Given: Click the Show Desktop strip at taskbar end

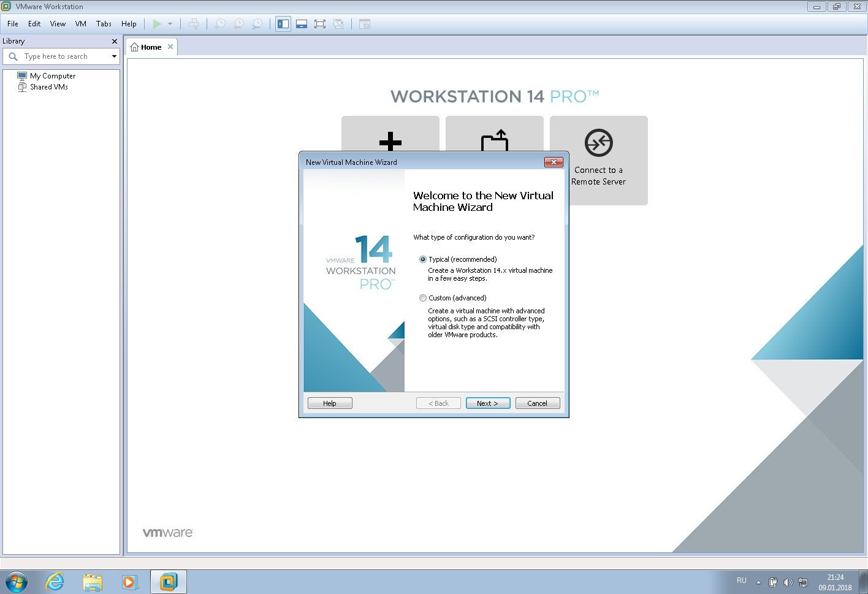Looking at the screenshot, I should click(x=863, y=582).
